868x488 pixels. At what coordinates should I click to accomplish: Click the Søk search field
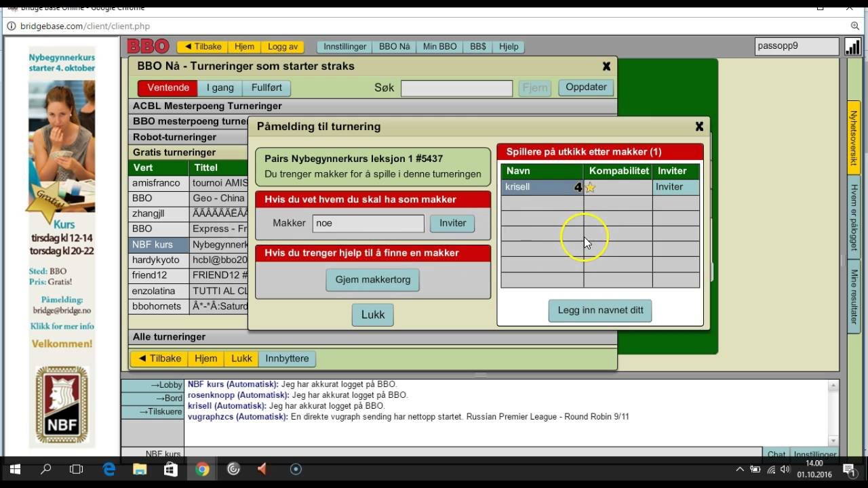click(456, 88)
